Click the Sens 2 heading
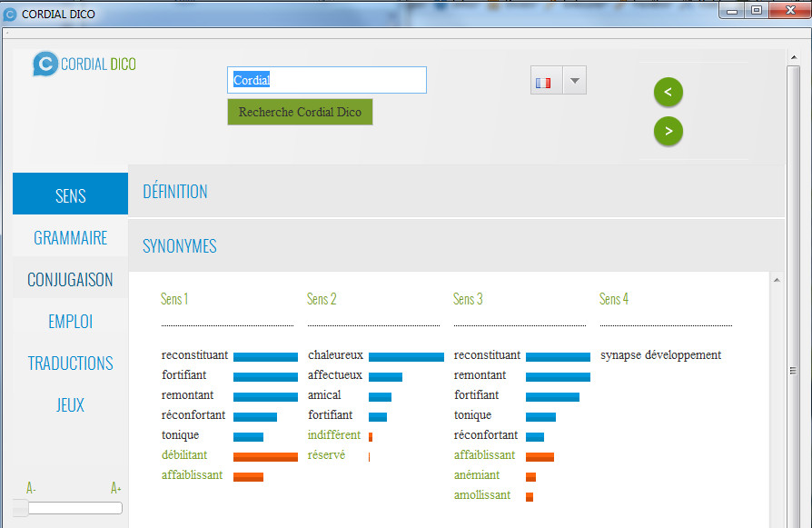Screen dimensions: 812x528 [x=322, y=299]
